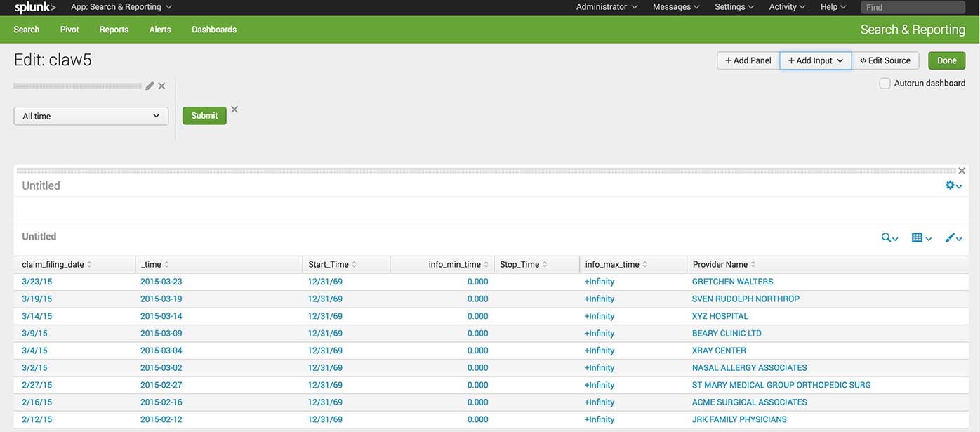Remove the time input with its X icon
Screen dimensions: 980x432
pos(161,86)
